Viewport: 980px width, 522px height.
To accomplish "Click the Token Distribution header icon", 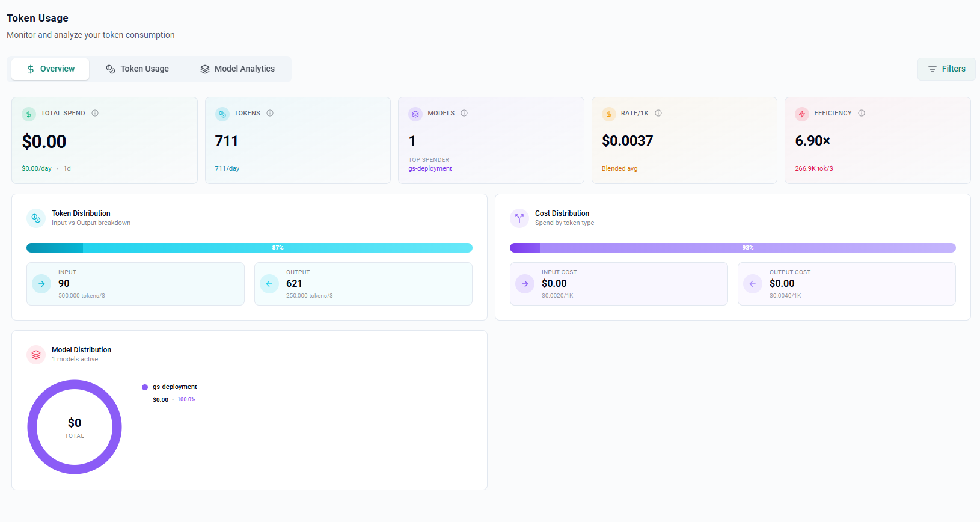I will point(36,218).
